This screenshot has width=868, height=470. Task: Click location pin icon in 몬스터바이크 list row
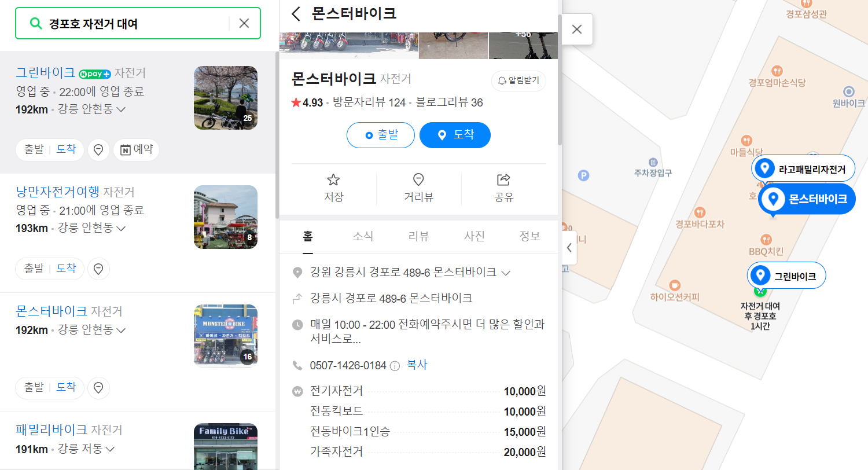click(x=98, y=388)
